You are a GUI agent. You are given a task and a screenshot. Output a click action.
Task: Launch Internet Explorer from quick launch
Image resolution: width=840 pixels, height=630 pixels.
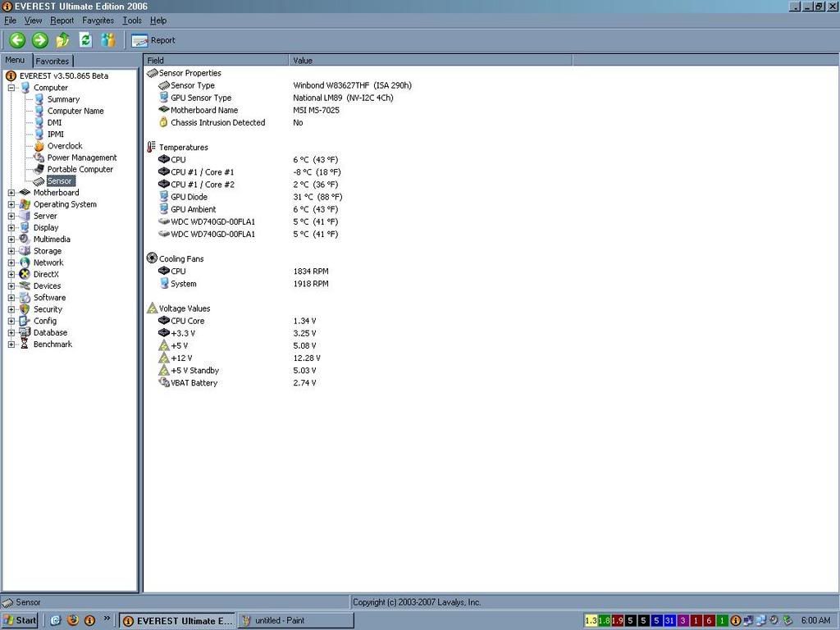pyautogui.click(x=55, y=620)
